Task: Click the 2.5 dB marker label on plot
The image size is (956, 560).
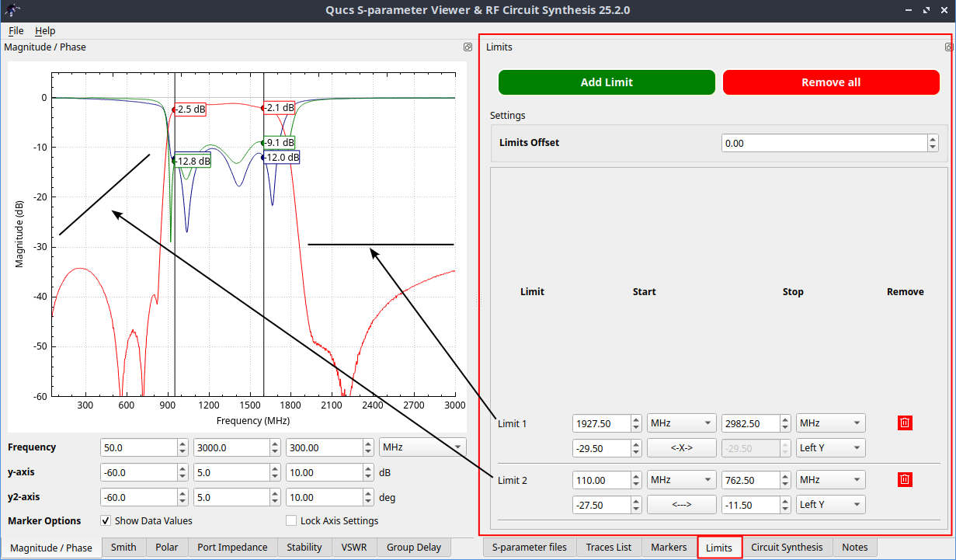Action: [x=191, y=110]
